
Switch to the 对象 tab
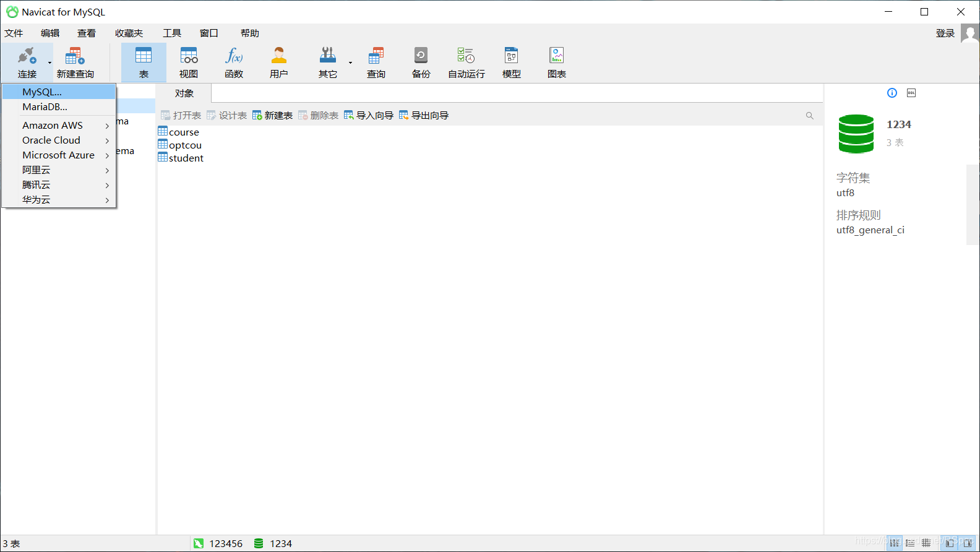(x=184, y=93)
